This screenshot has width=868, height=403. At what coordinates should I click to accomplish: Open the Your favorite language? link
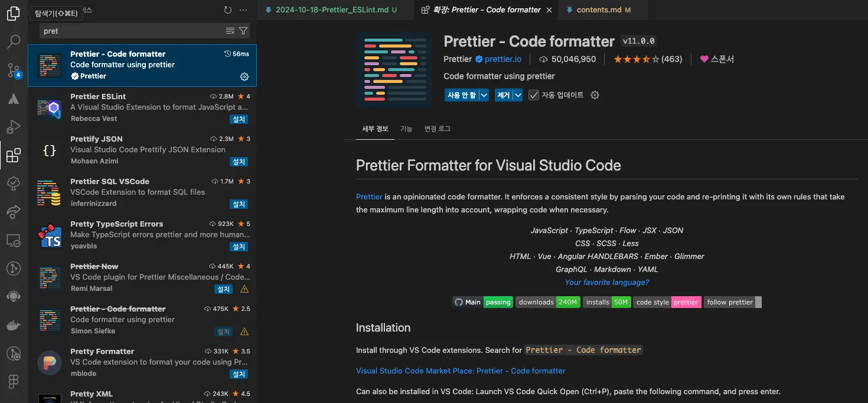pyautogui.click(x=607, y=282)
